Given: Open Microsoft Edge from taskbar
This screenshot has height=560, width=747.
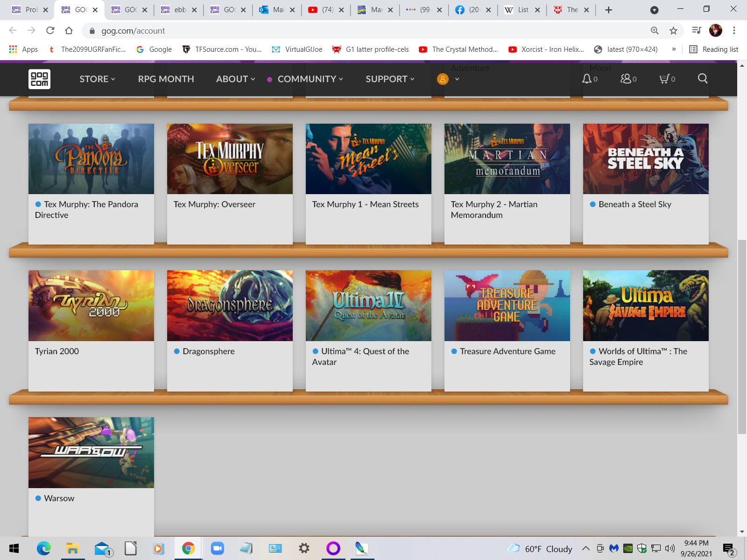Looking at the screenshot, I should pyautogui.click(x=43, y=548).
